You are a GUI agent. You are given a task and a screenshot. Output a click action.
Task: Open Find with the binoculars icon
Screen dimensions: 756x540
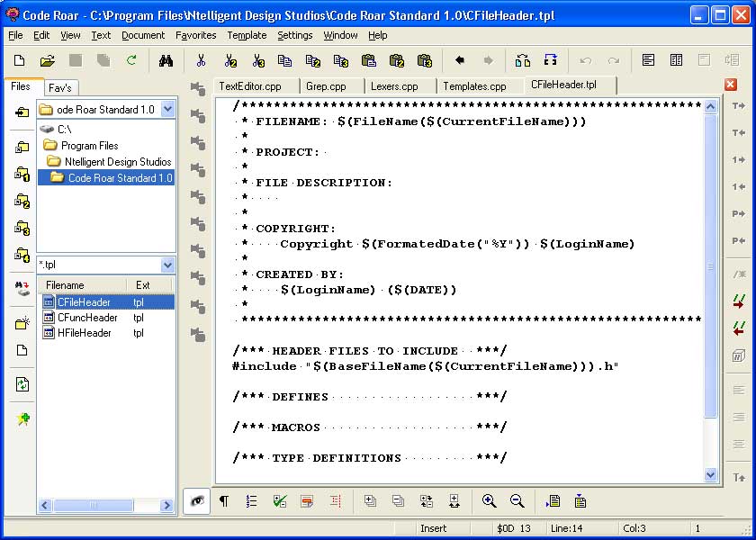166,61
